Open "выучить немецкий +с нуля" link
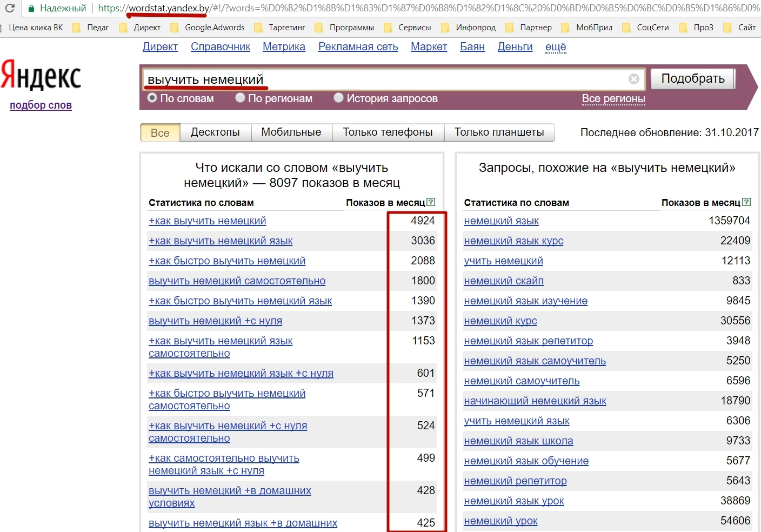This screenshot has height=532, width=761. click(216, 321)
